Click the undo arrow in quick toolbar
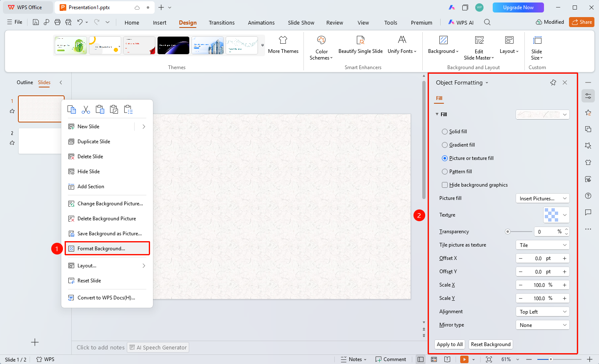This screenshot has height=364, width=599. 80,22
